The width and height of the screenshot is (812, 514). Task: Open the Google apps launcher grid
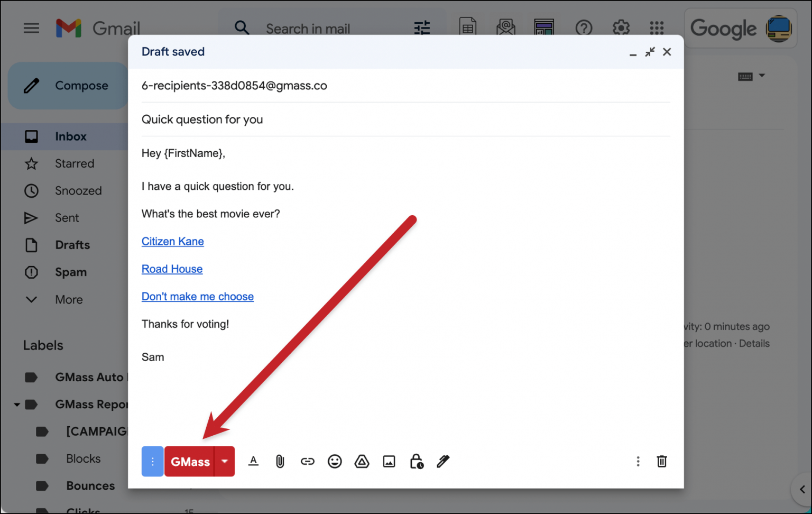[x=656, y=28]
